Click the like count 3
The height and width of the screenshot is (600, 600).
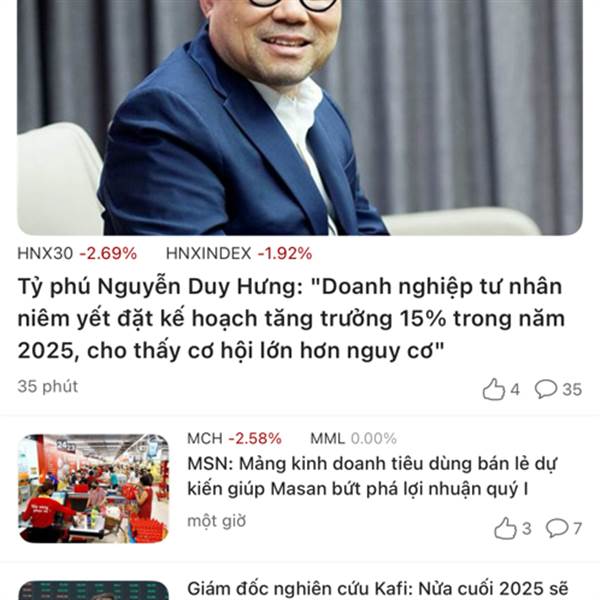[x=527, y=529]
